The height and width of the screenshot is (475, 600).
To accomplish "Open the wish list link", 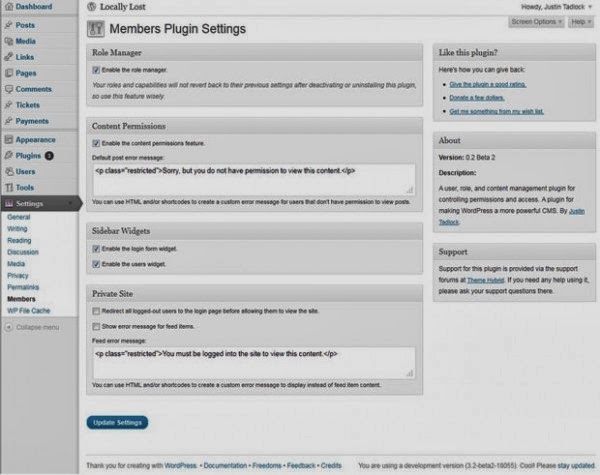I will pyautogui.click(x=496, y=111).
